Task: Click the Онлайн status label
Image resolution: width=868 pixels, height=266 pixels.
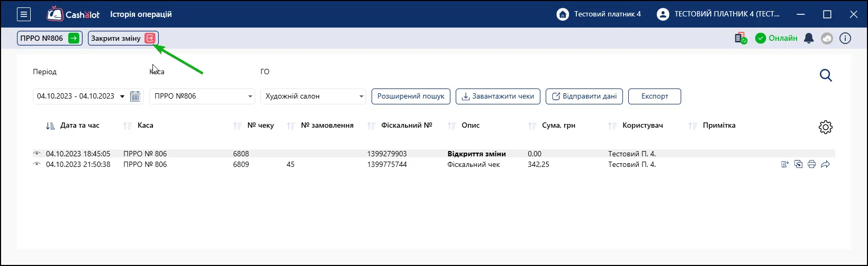Action: (x=783, y=38)
